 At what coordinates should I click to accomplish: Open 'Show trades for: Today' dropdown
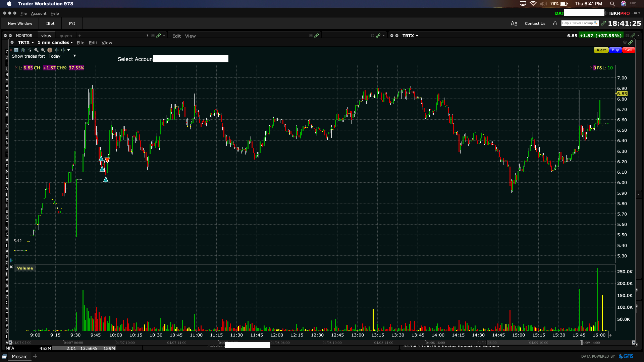click(74, 56)
